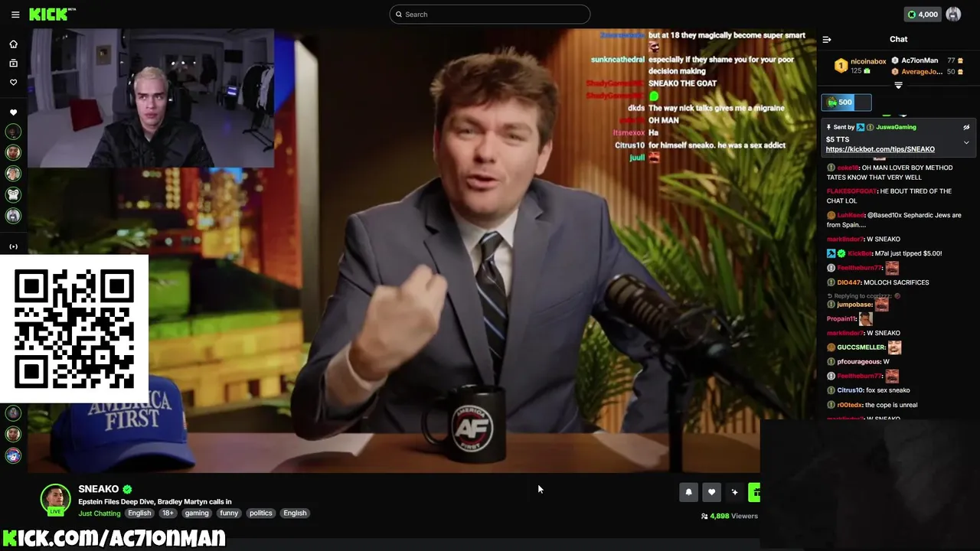The width and height of the screenshot is (980, 551).
Task: Select the English tag beside Just Chatting
Action: (x=139, y=513)
